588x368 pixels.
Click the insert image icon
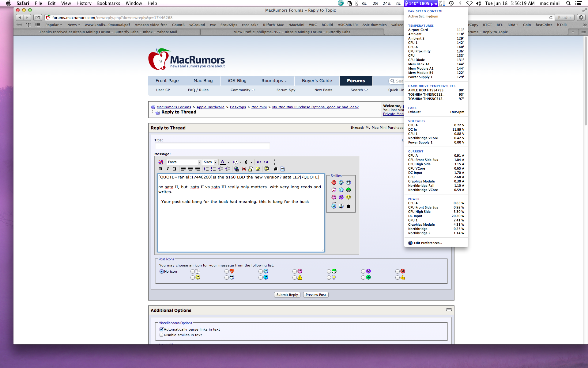pos(258,169)
